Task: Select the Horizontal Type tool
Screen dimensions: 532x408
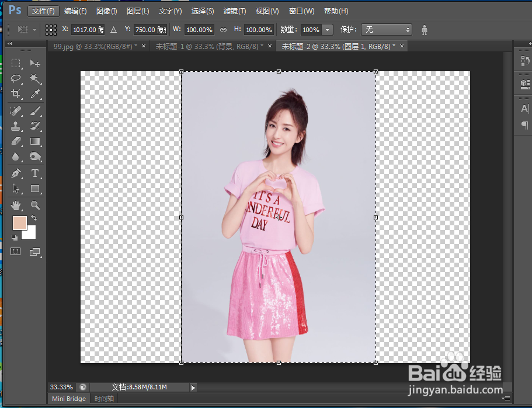Action: pyautogui.click(x=35, y=173)
